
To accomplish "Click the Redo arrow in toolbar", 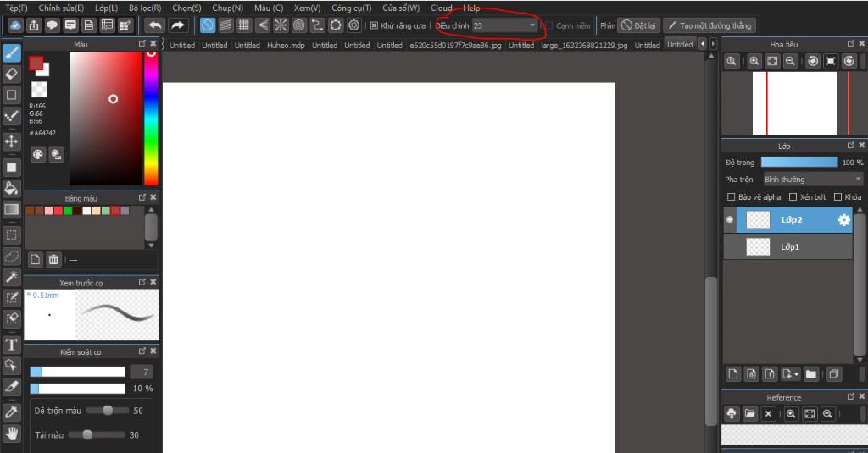I will pos(177,25).
